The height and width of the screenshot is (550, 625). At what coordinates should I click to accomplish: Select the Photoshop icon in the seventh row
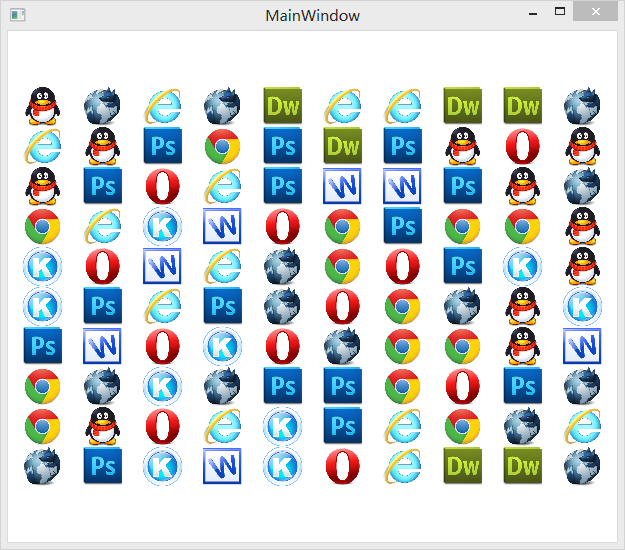coord(43,346)
